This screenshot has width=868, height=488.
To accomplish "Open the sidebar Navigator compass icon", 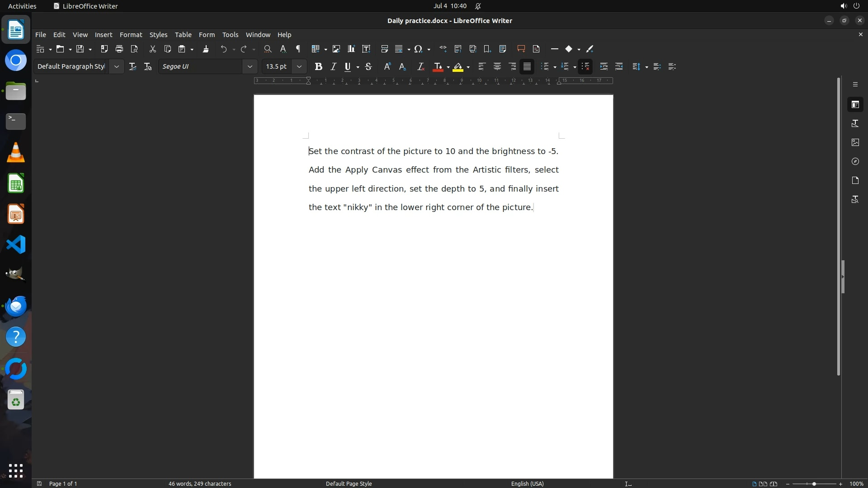I will tap(855, 161).
